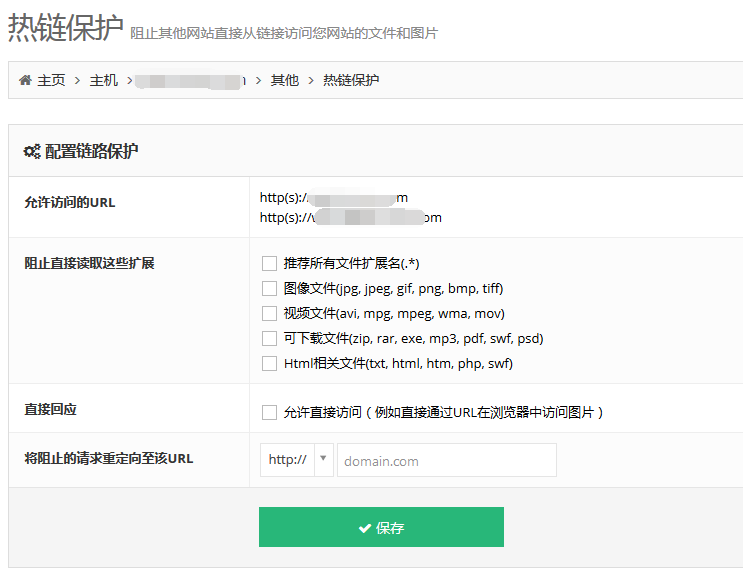The image size is (743, 569).
Task: Click the gears icon beside 配置链路保护
Action: point(32,152)
